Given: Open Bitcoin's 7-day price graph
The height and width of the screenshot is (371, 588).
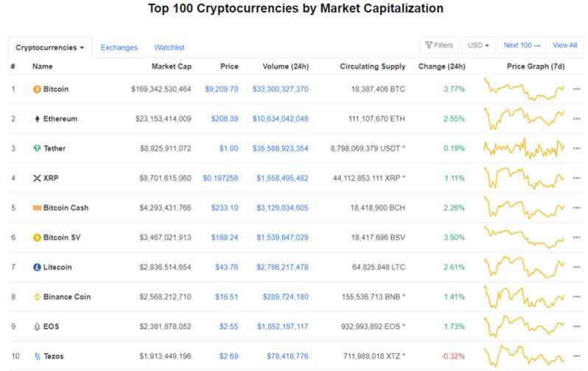Looking at the screenshot, I should coord(524,89).
